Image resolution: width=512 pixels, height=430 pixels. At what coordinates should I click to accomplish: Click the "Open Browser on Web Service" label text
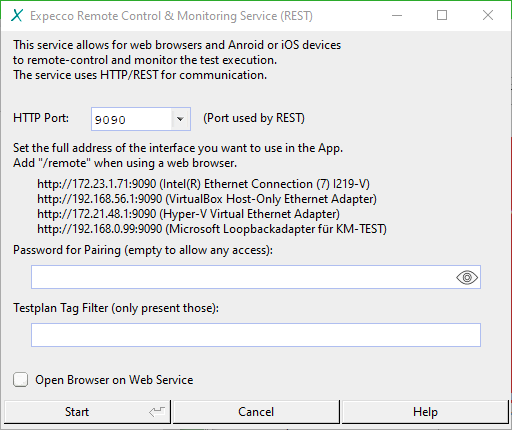(114, 380)
